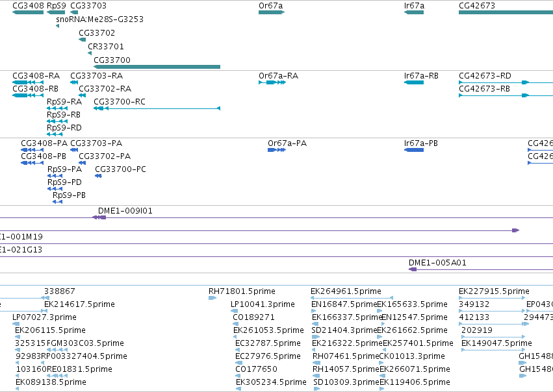
Task: Select the DME1-009I01 clone marker glyph
Action: click(x=99, y=217)
